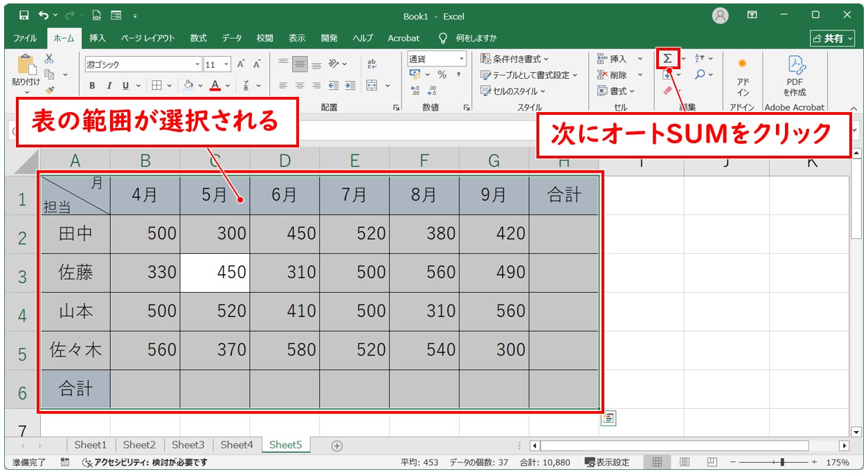Click the accounting number format icon
868x474 pixels.
coord(415,74)
